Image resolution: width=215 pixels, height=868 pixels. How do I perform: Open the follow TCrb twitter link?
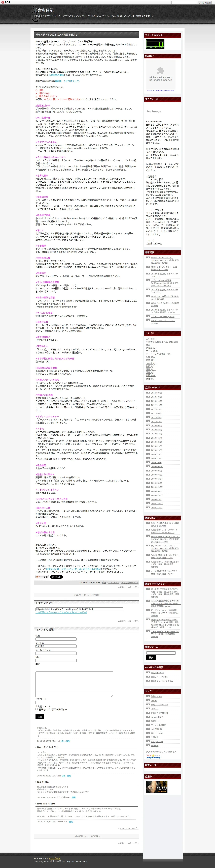tap(160, 90)
